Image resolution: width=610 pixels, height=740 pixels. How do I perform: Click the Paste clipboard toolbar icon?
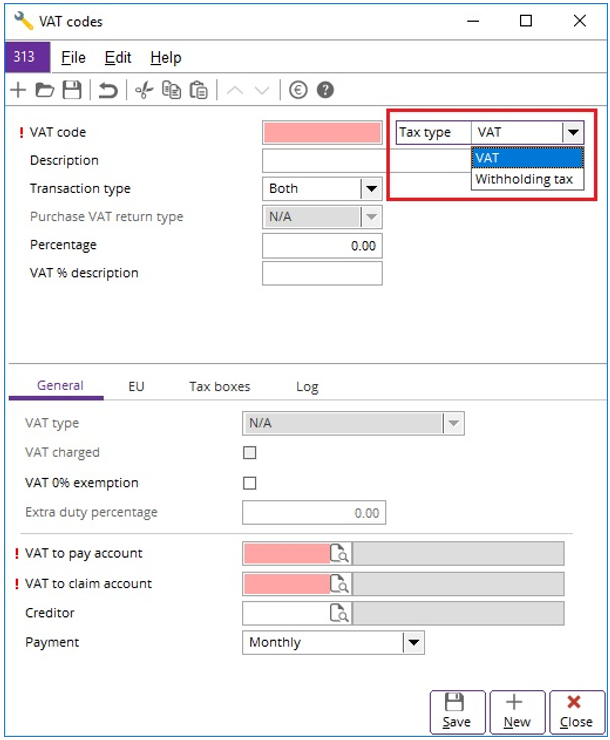[x=198, y=90]
